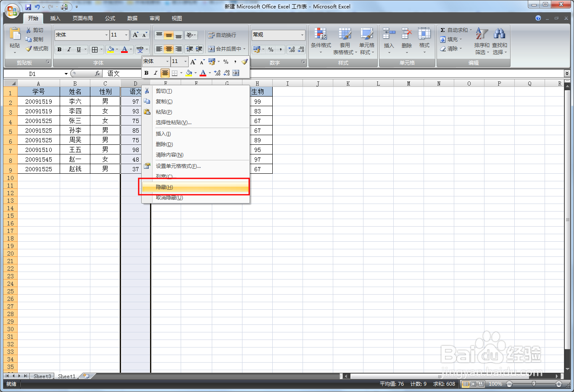Save workbook from quick access toolbar
This screenshot has height=392, width=574.
28,7
